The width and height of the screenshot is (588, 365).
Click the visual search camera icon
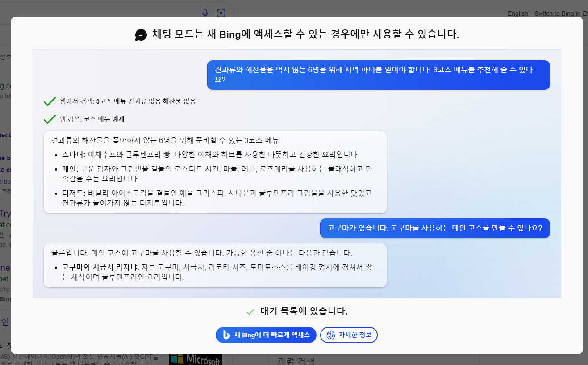tap(221, 13)
